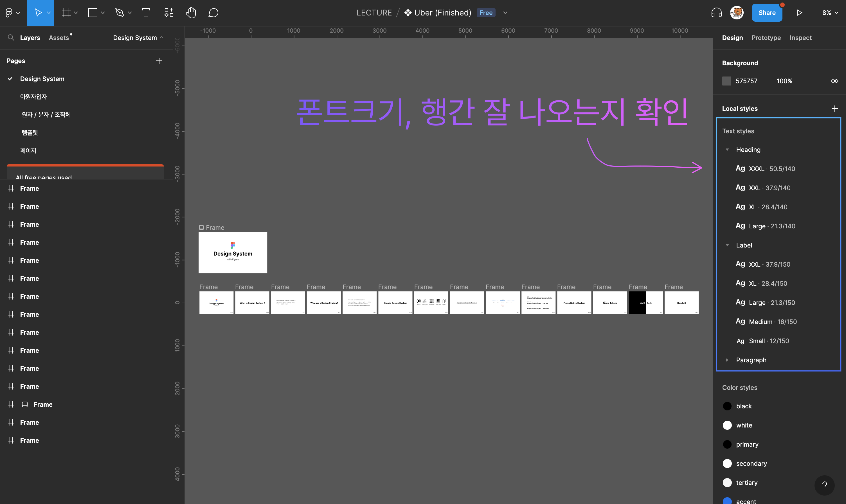Image resolution: width=846 pixels, height=504 pixels.
Task: Select the Rectangle shape tool
Action: [93, 13]
